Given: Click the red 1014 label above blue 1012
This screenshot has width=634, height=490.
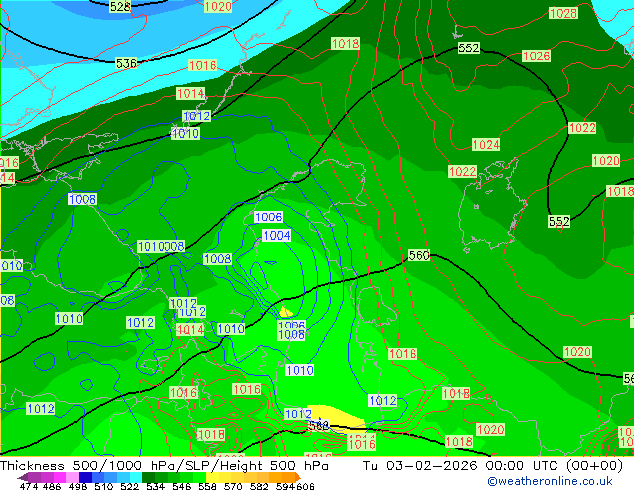Looking at the screenshot, I should point(190,94).
